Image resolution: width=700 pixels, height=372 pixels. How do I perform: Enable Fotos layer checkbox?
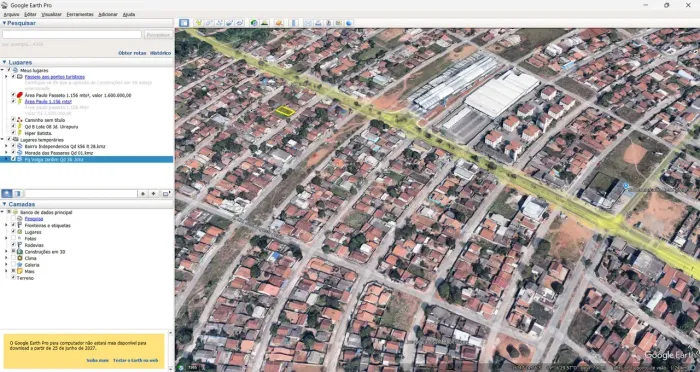click(x=13, y=238)
